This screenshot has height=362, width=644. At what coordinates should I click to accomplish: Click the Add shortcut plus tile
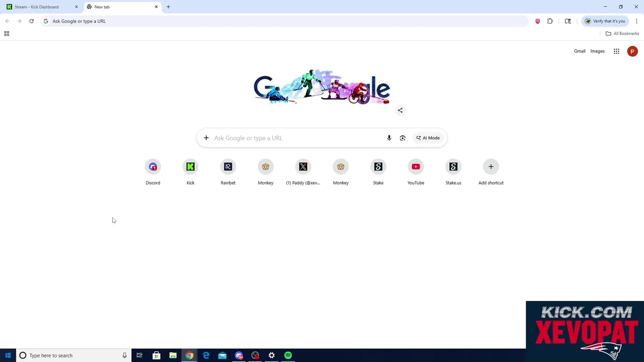[x=491, y=172]
